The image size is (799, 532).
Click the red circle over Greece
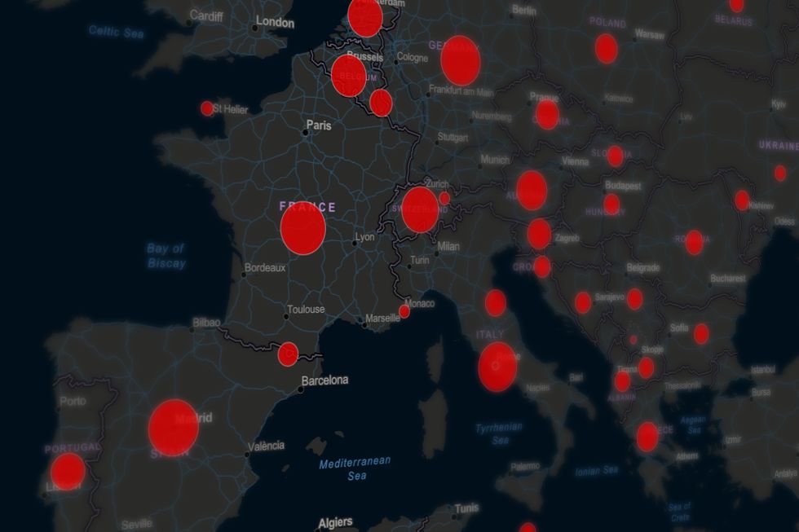[647, 437]
